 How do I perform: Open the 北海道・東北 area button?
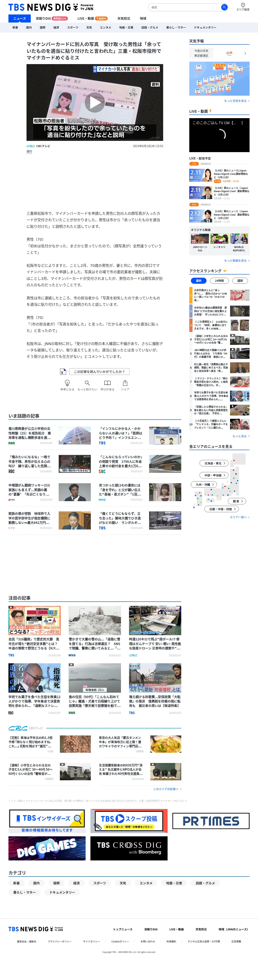(x=214, y=463)
